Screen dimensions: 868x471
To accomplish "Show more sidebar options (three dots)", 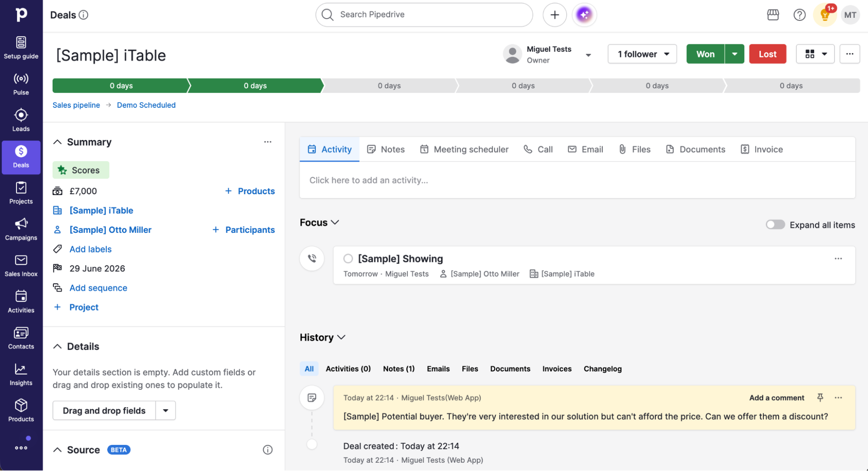I will pos(21,448).
